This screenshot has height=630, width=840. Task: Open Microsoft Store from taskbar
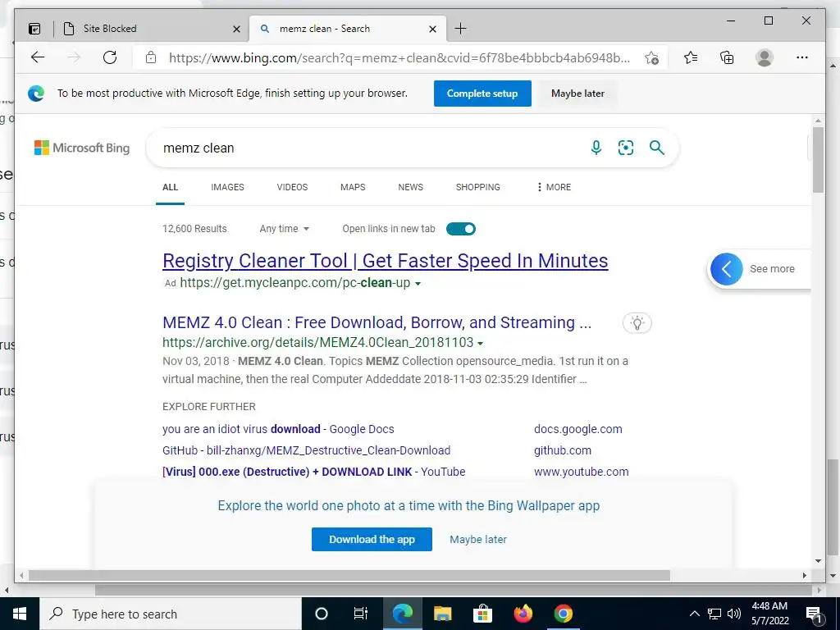(x=482, y=614)
